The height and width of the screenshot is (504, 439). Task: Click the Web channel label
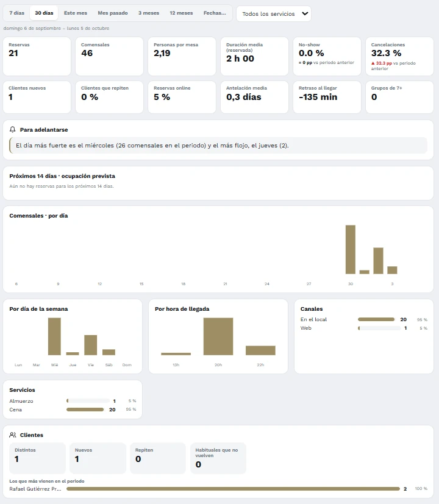coord(306,328)
